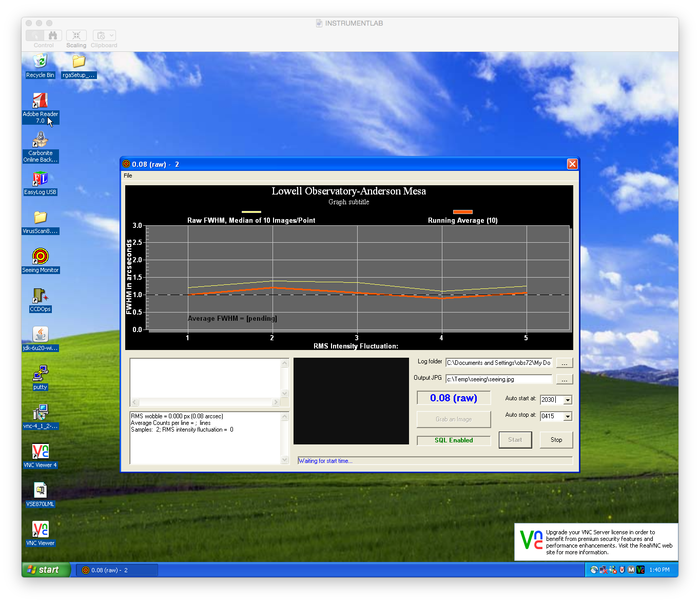This screenshot has width=700, height=603.
Task: Click the Stop button
Action: tap(556, 440)
